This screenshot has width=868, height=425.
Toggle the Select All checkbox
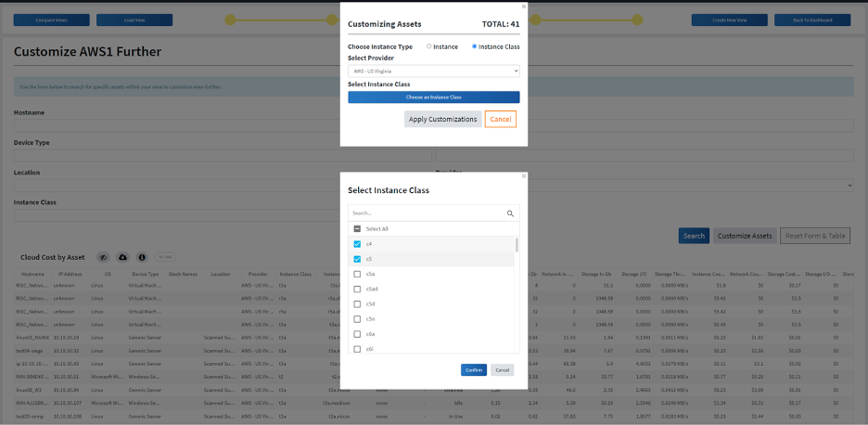tap(358, 228)
